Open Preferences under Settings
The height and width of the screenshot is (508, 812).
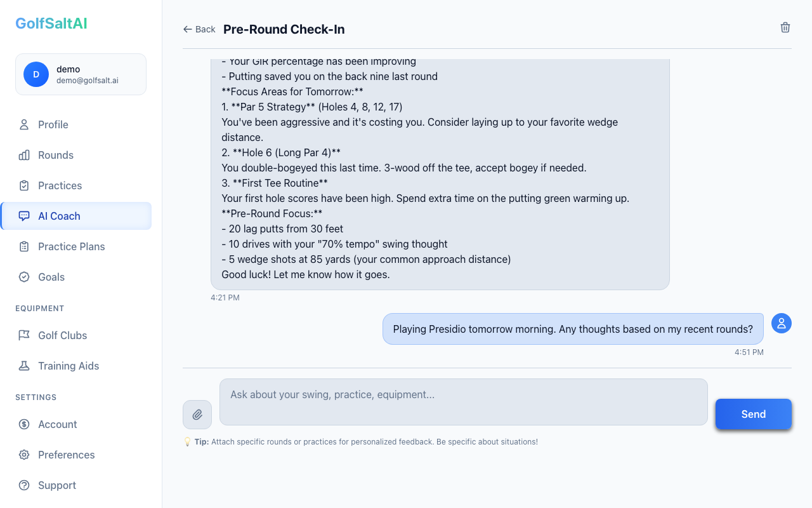[65, 455]
